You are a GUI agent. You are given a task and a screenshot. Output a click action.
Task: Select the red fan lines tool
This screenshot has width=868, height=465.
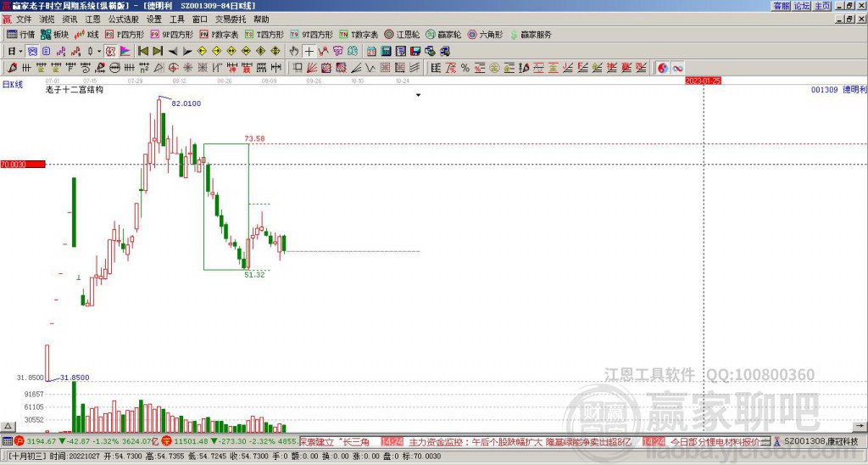pyautogui.click(x=312, y=68)
